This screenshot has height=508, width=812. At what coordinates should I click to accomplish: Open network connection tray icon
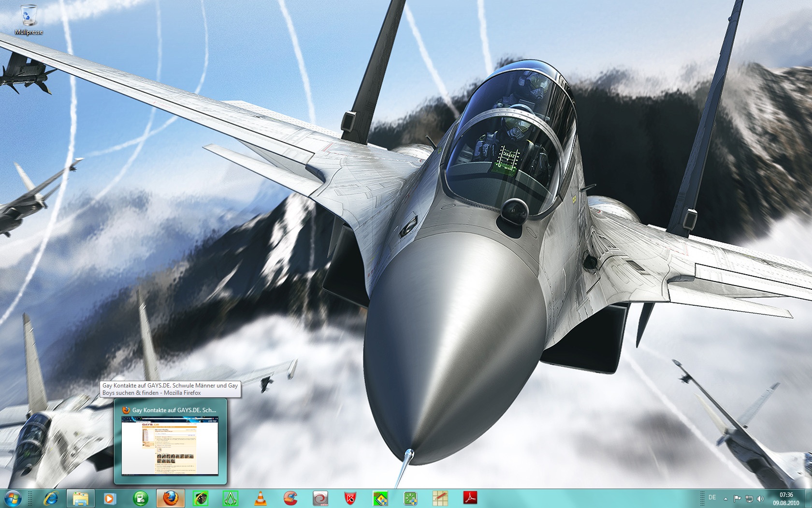coord(749,498)
